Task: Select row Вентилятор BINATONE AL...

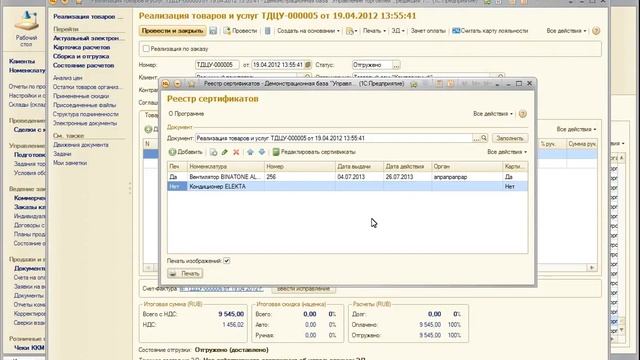Action: tap(347, 177)
